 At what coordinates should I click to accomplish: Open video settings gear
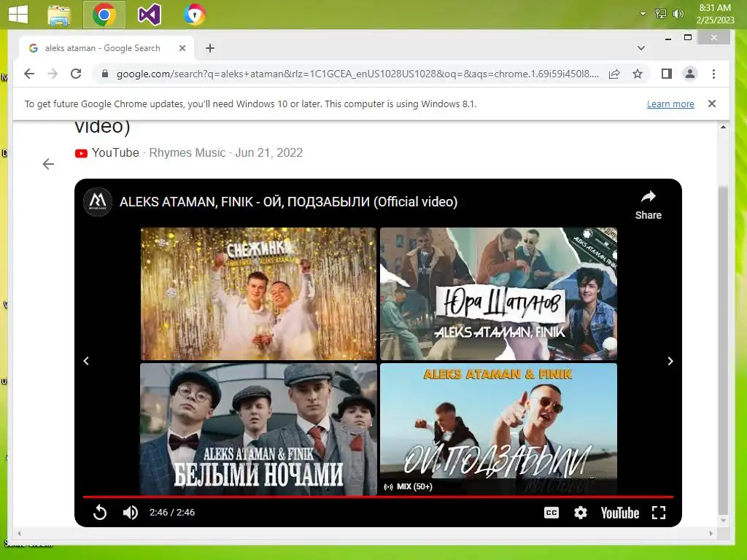pos(580,513)
